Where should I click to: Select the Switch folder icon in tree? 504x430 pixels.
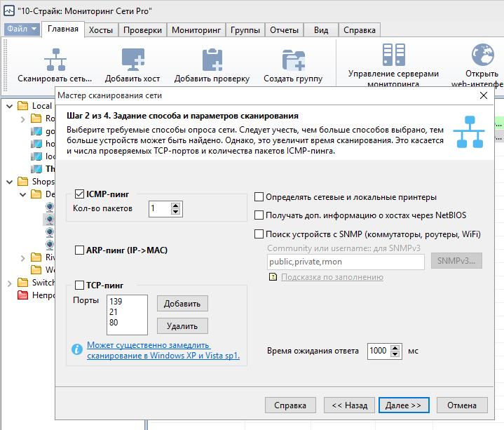coord(22,283)
